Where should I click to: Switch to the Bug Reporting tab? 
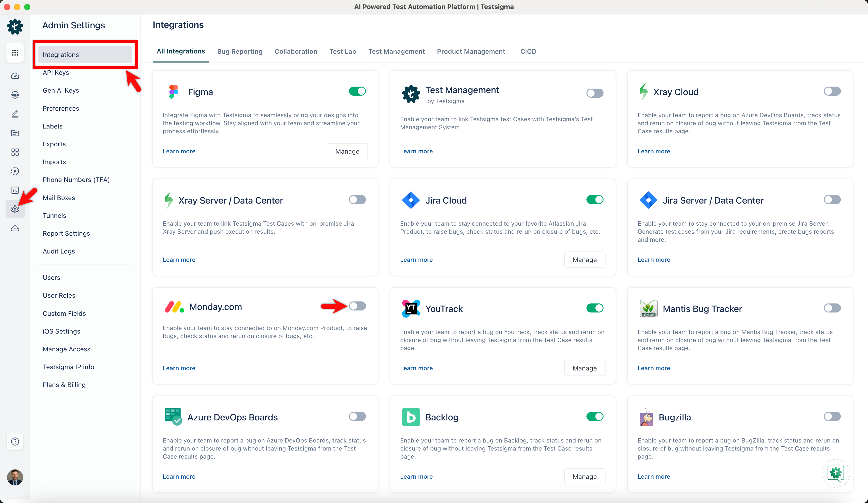pos(240,51)
